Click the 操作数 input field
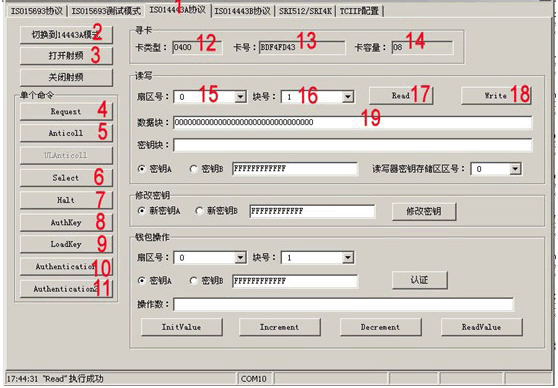Image resolution: width=558 pixels, height=388 pixels. [x=343, y=304]
